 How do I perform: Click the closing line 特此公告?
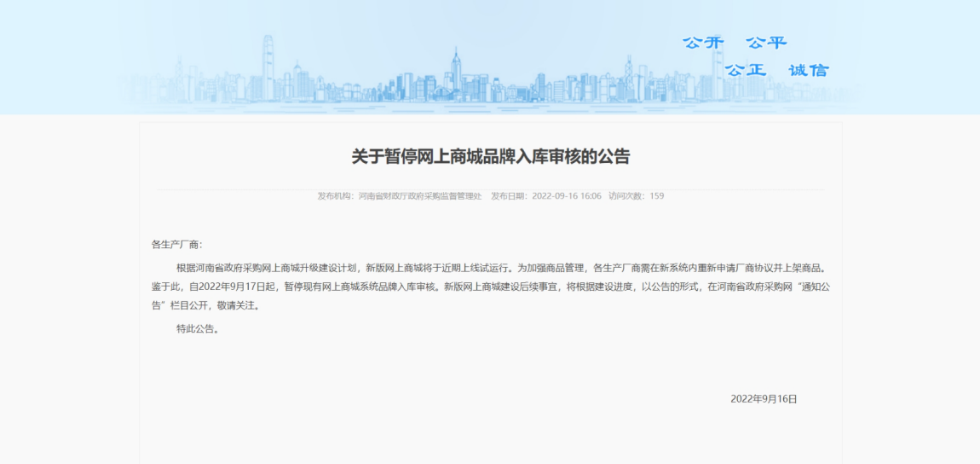tap(198, 329)
